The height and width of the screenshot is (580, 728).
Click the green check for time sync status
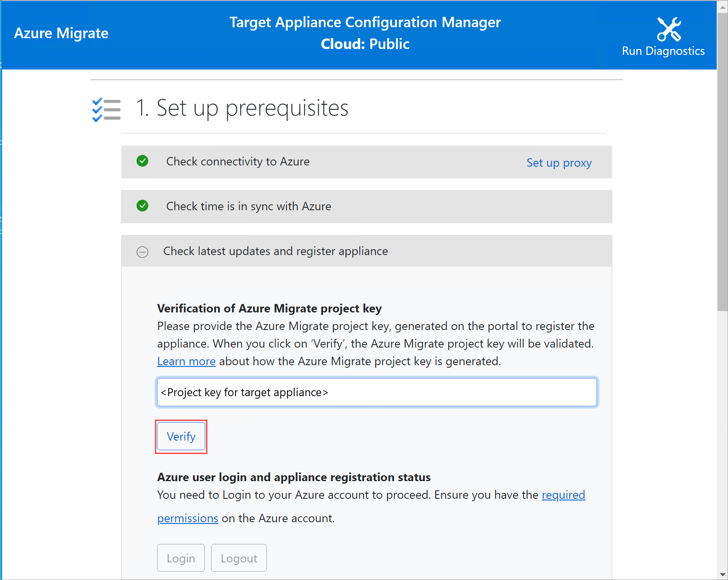click(x=142, y=206)
